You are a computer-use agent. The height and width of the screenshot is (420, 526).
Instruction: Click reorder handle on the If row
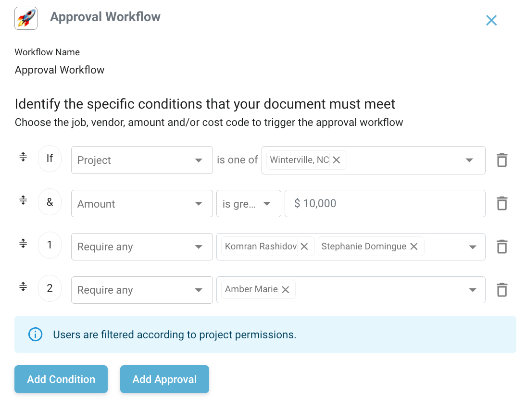pyautogui.click(x=23, y=157)
